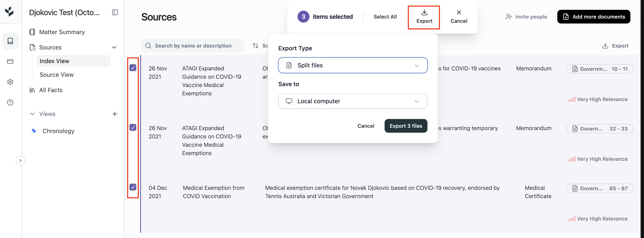Collapse the Sources tree section chevron
The image size is (644, 238).
114,47
